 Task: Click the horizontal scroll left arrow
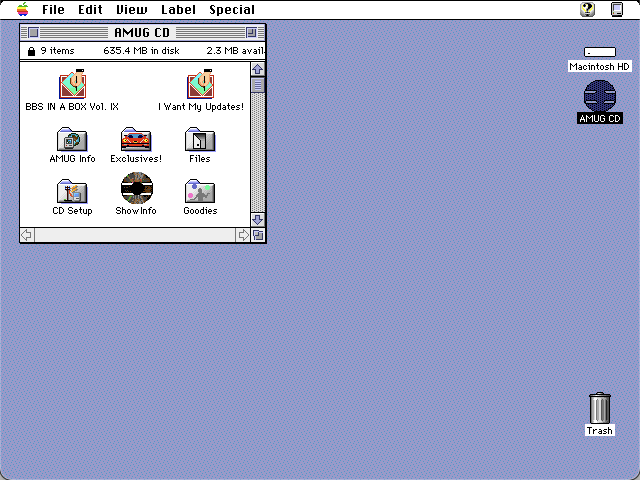click(x=27, y=235)
